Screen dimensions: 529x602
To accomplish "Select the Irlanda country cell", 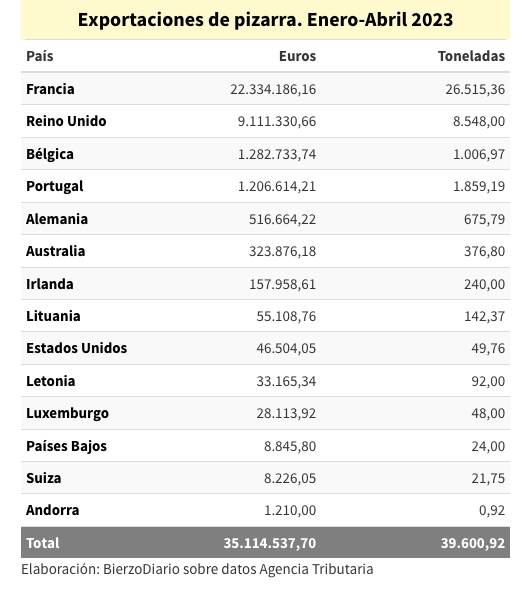I will [50, 284].
